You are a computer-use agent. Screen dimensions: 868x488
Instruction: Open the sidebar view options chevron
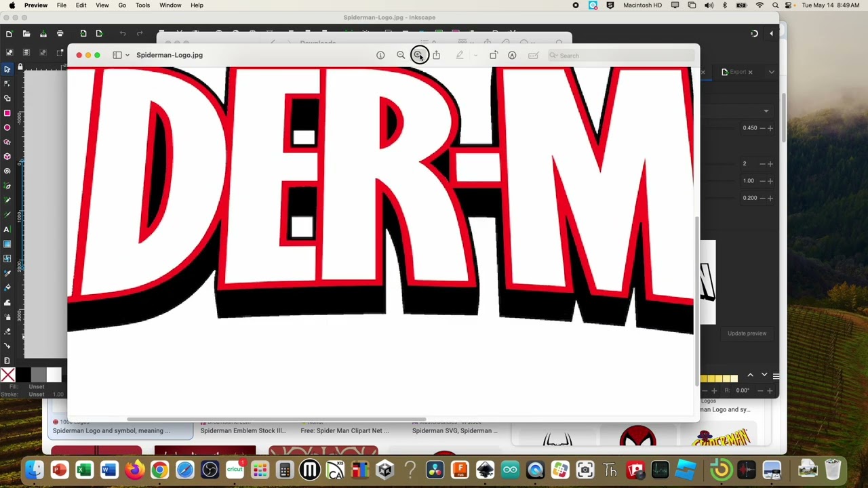[x=127, y=55]
